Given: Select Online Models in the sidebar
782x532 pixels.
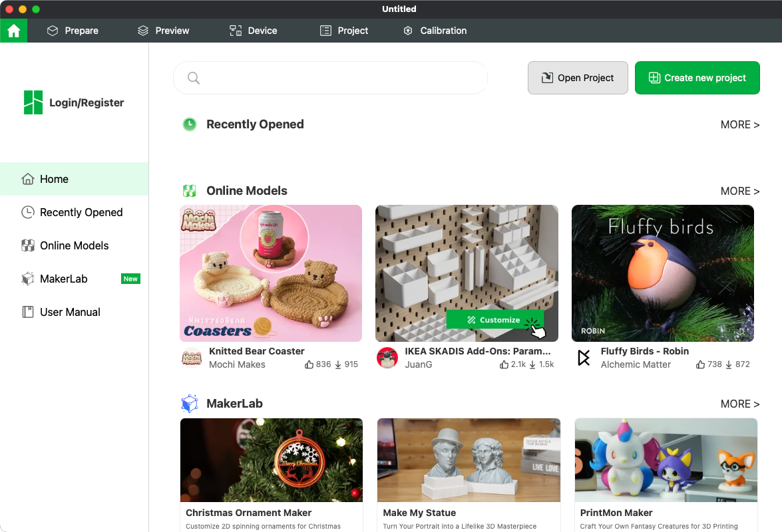Looking at the screenshot, I should click(x=75, y=245).
